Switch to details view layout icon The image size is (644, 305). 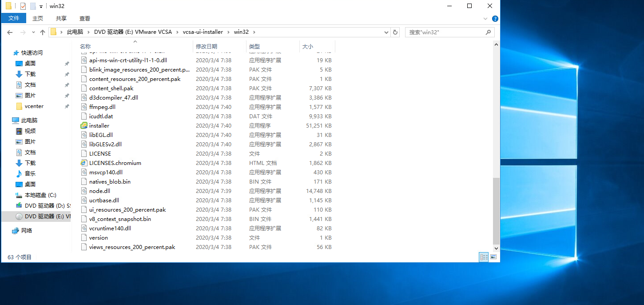(484, 257)
